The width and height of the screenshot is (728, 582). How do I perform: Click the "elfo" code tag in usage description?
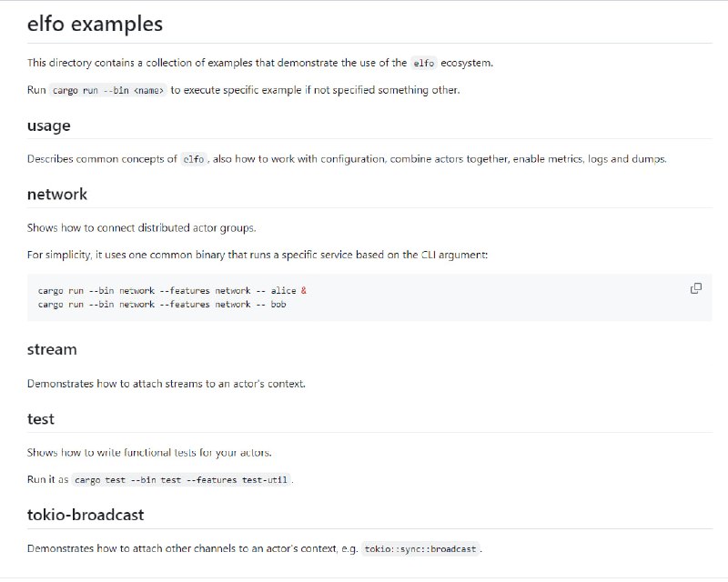pyautogui.click(x=194, y=159)
